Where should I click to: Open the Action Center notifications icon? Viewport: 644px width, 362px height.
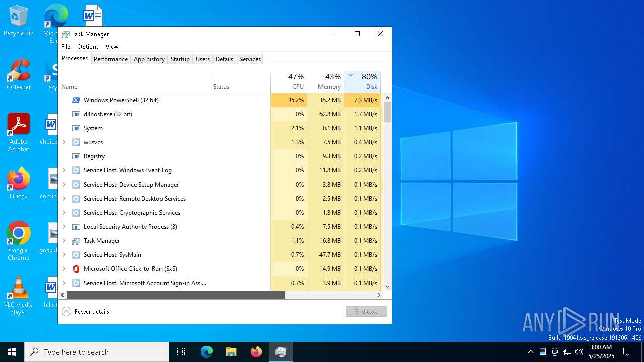[627, 352]
